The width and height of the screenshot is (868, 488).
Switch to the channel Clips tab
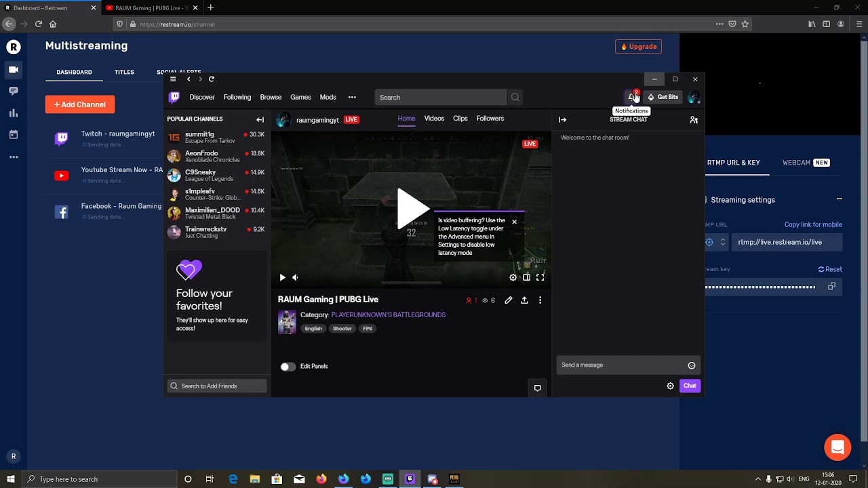click(460, 118)
